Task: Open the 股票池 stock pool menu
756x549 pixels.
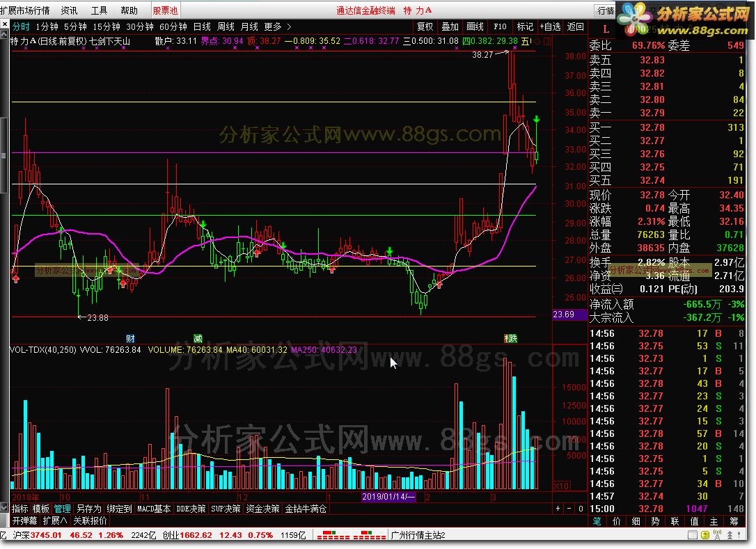Action: 166,10
